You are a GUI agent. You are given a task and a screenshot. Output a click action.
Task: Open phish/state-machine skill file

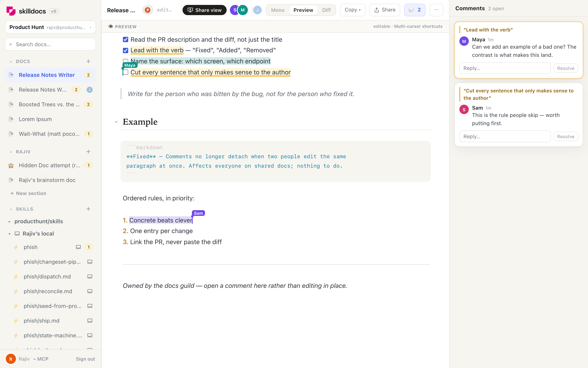(51, 335)
